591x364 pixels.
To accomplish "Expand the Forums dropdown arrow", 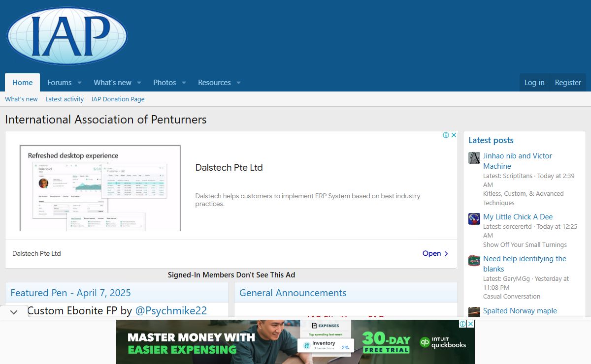I will coord(79,83).
